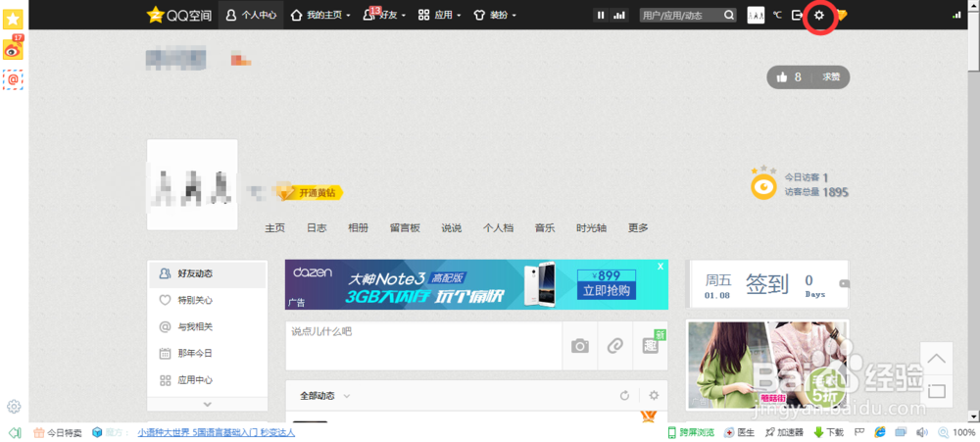Screen dimensions: 980x442
Task: Click the search magnifier icon
Action: click(x=729, y=15)
